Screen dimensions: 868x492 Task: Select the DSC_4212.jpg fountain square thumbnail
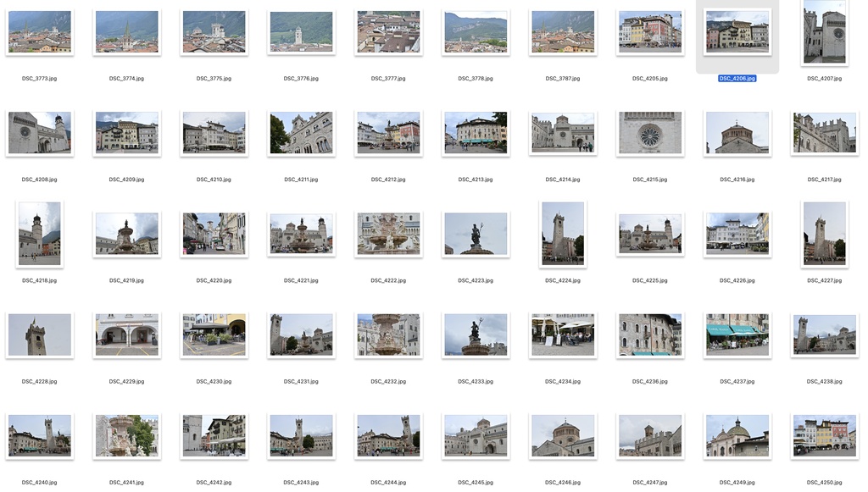point(388,133)
